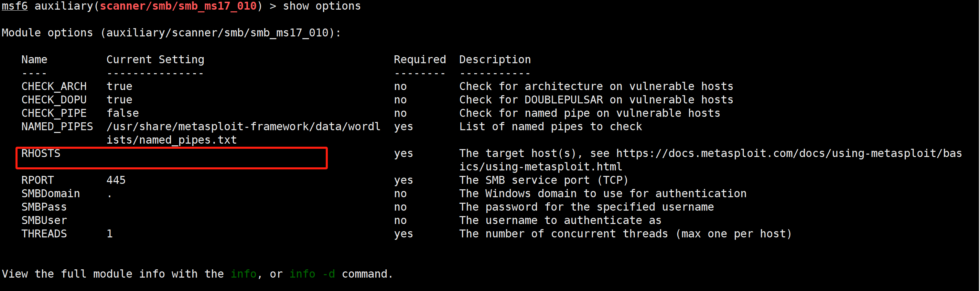Click the SMBPass option name

(x=44, y=207)
